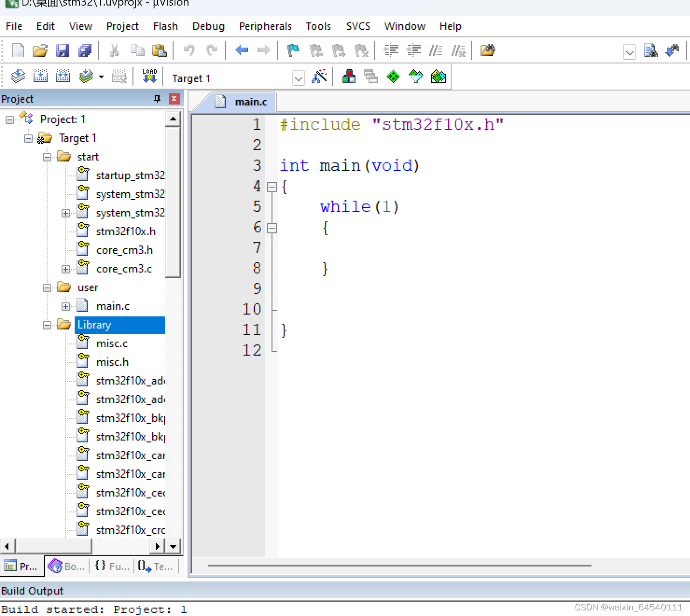The width and height of the screenshot is (690, 616).
Task: Rebuild all target files
Action: pyautogui.click(x=63, y=76)
